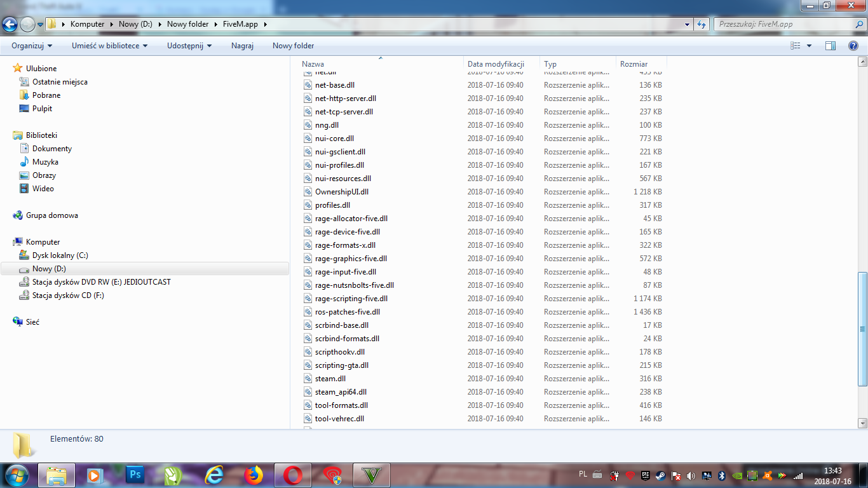Sort files by the Nazwa column header

pyautogui.click(x=381, y=64)
